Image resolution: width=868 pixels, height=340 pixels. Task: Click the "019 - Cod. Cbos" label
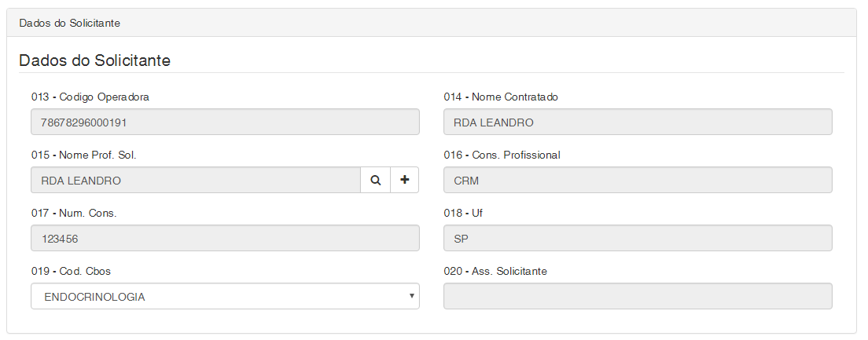click(71, 271)
